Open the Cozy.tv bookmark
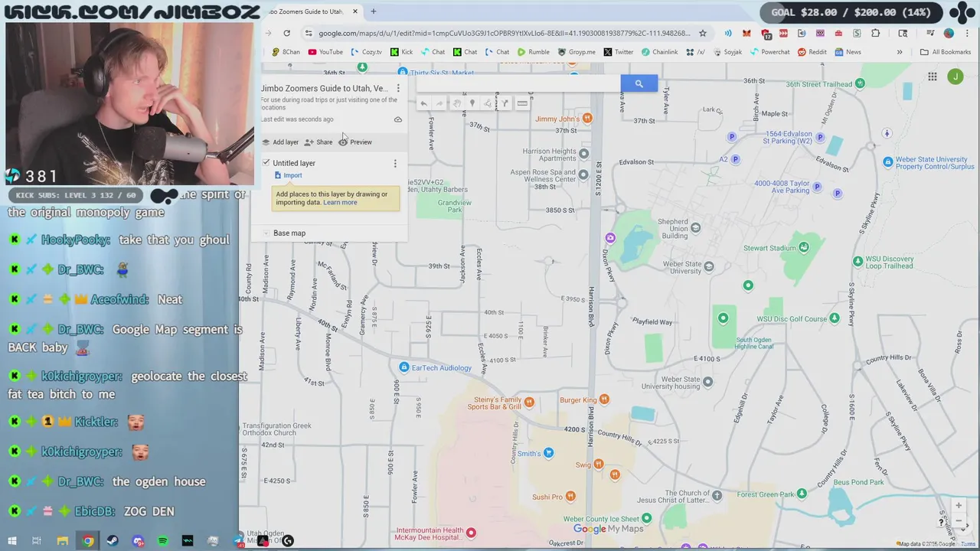 point(367,52)
